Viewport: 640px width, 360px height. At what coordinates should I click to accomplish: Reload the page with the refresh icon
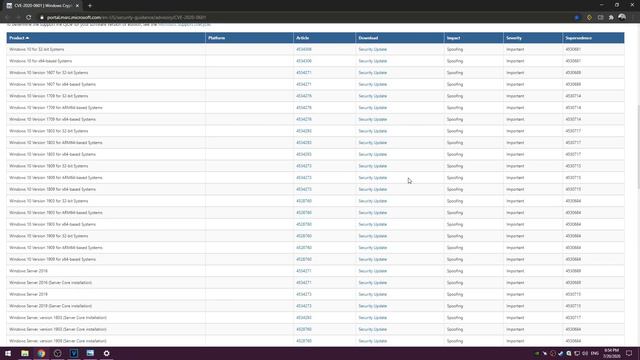29,18
